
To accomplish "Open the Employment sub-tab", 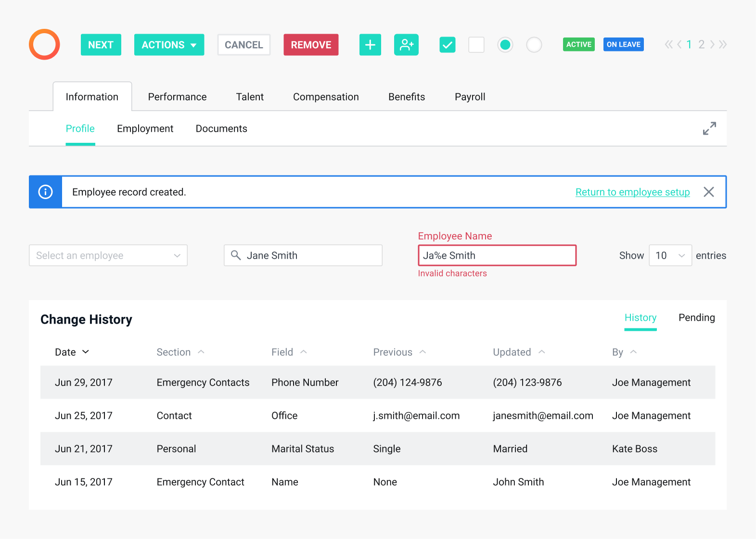I will (145, 129).
